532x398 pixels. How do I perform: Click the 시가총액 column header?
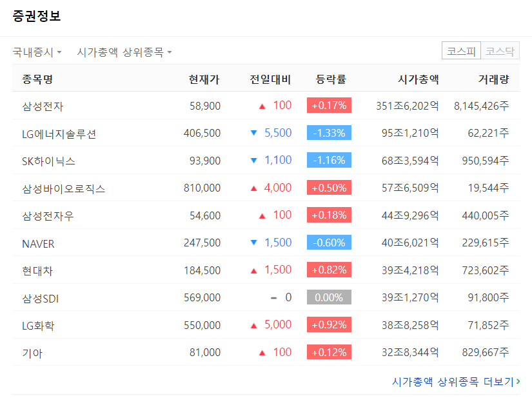[419, 79]
